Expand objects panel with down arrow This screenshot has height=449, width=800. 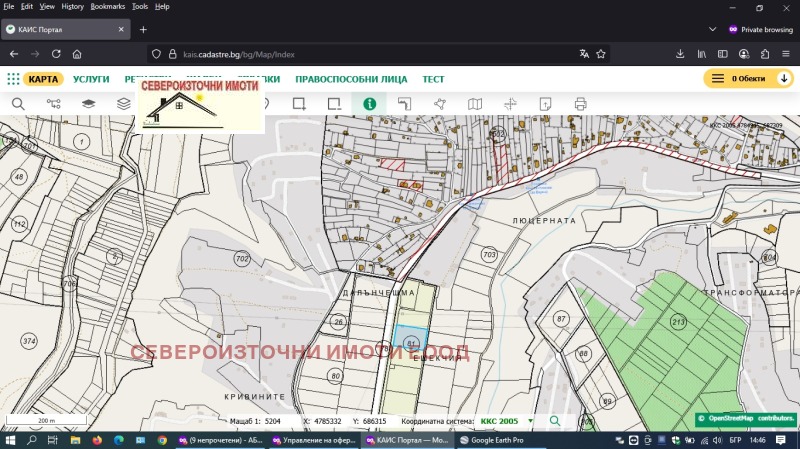(784, 79)
